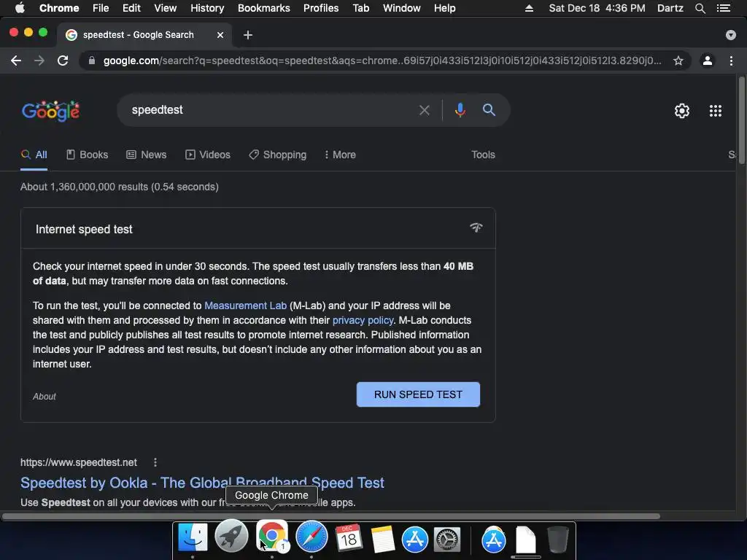
Task: Open Speedtest by Ookla result
Action: pyautogui.click(x=202, y=483)
